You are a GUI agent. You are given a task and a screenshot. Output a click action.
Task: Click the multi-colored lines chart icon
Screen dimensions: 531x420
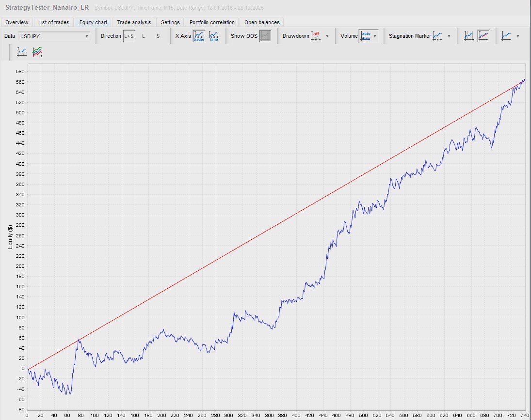pos(37,52)
